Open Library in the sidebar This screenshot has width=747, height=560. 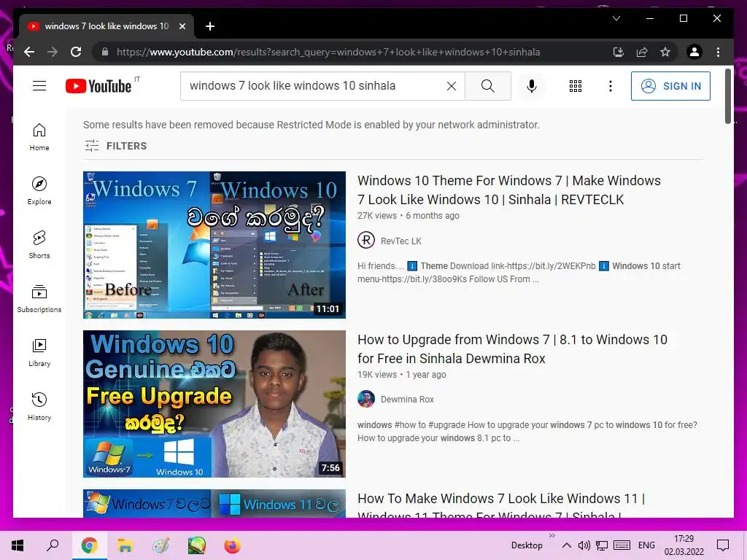pyautogui.click(x=39, y=353)
